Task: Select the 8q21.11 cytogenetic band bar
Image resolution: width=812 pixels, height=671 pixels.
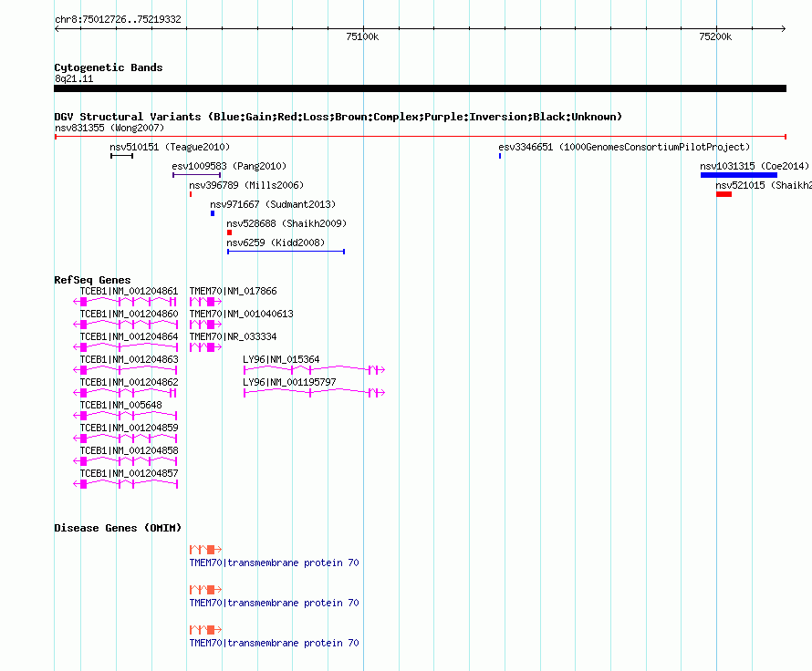Action: pyautogui.click(x=420, y=88)
